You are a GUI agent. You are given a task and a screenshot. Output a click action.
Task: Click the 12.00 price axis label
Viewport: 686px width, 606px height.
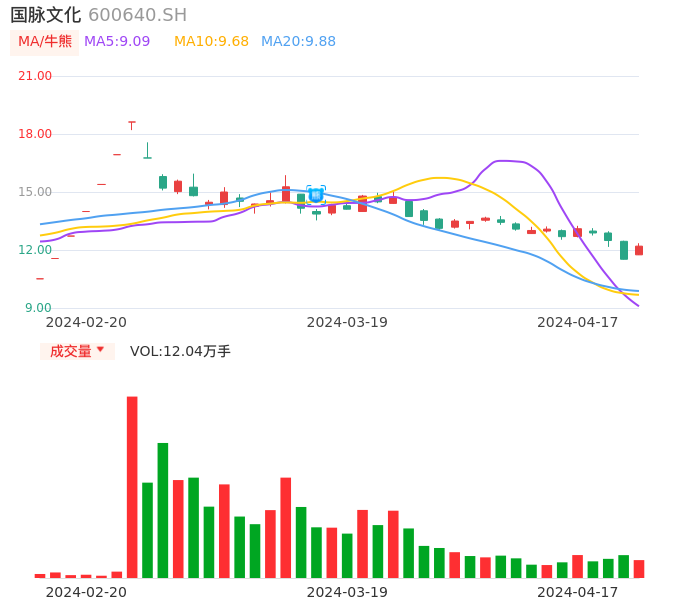click(35, 250)
